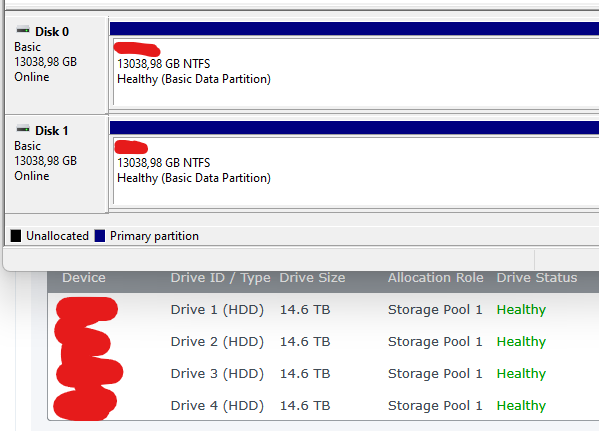Click the Primary partition legend label

(154, 236)
